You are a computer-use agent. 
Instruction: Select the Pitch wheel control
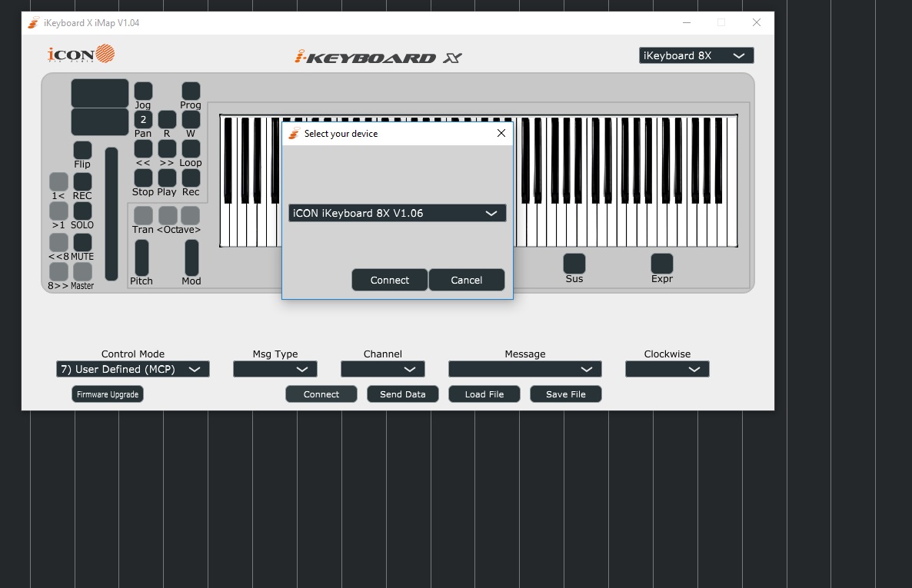[x=142, y=257]
